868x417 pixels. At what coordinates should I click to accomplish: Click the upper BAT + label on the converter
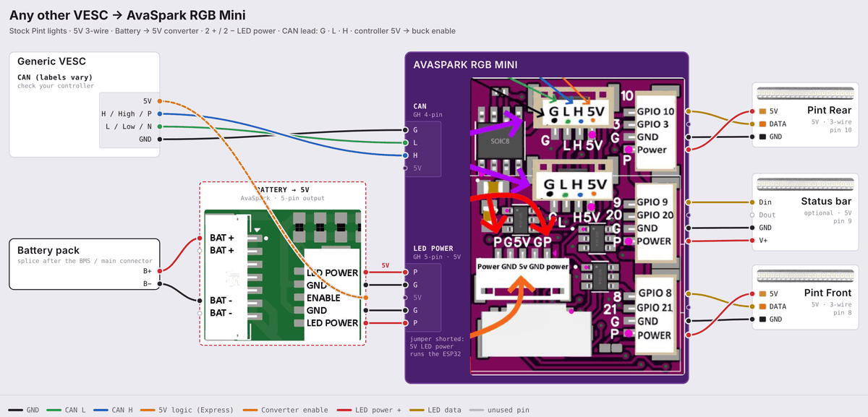coord(222,238)
